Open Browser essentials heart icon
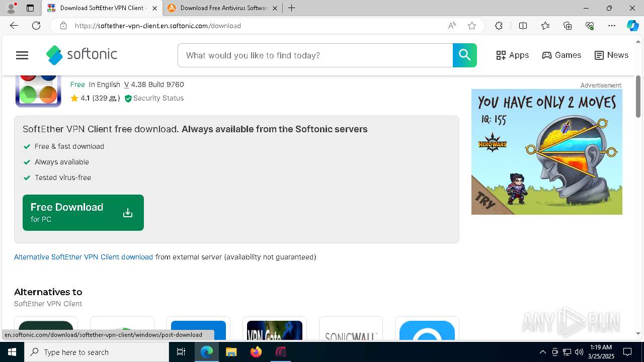The width and height of the screenshot is (644, 362). (590, 26)
